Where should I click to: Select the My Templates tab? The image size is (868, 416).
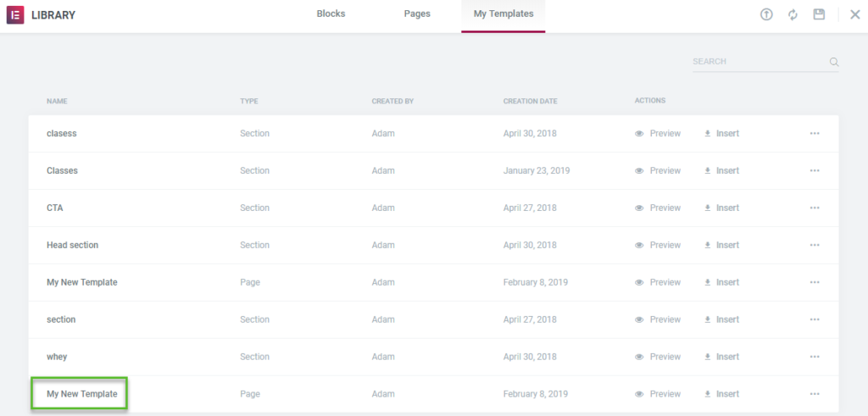504,14
